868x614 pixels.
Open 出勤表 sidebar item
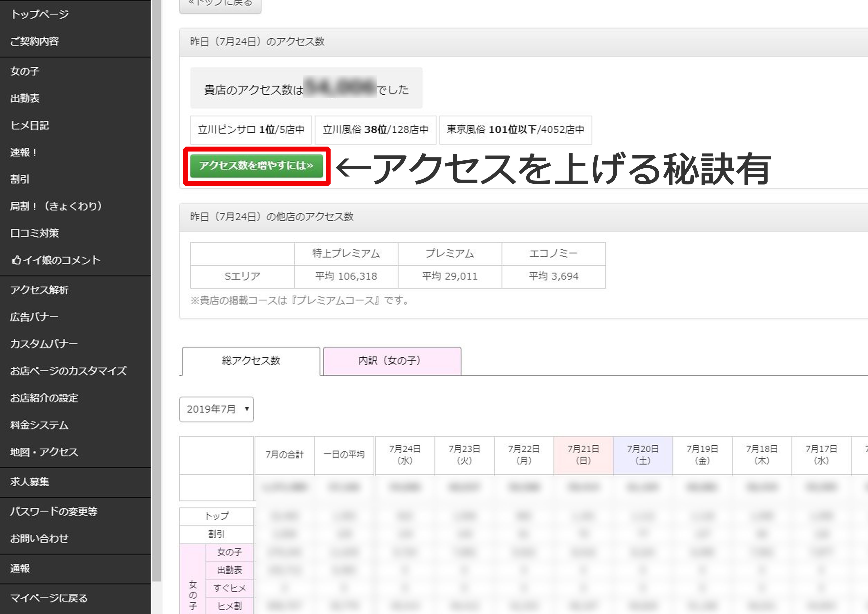[25, 98]
